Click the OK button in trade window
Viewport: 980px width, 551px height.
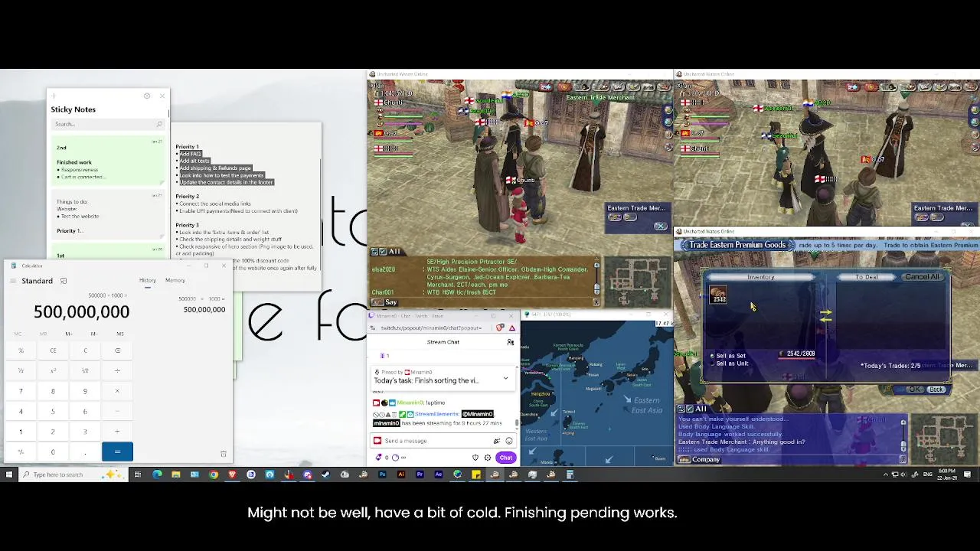coord(915,390)
